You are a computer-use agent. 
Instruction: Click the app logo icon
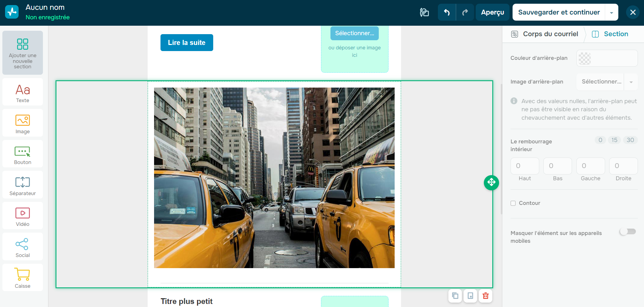[x=12, y=12]
